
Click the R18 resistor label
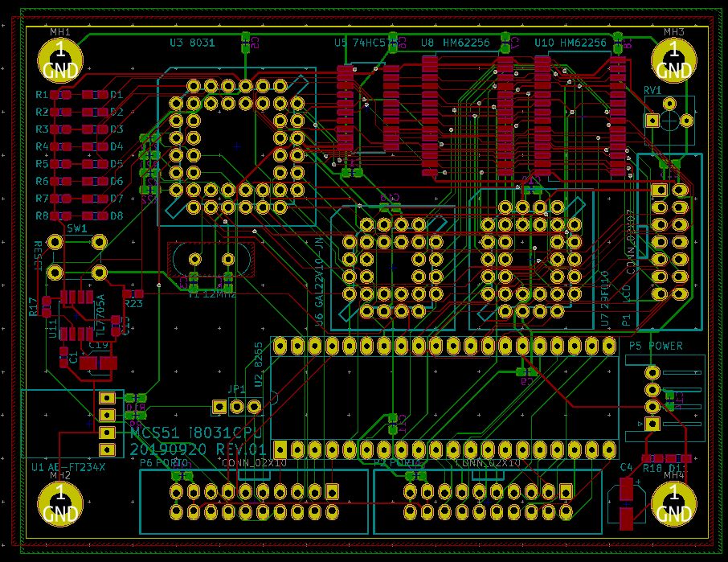(x=652, y=468)
